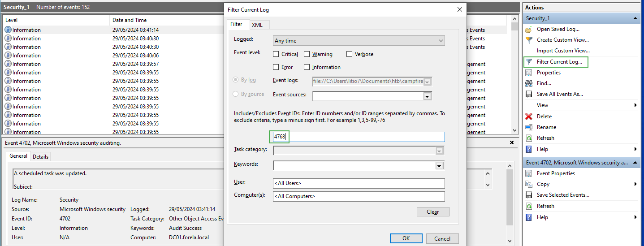Click the Refresh icon under Event 4702 section

click(x=529, y=206)
